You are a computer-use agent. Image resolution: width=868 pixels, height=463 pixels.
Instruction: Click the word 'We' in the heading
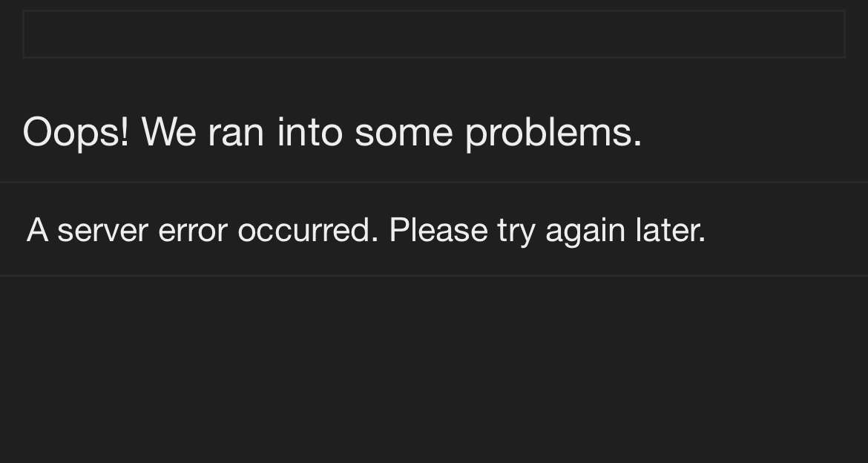point(169,133)
